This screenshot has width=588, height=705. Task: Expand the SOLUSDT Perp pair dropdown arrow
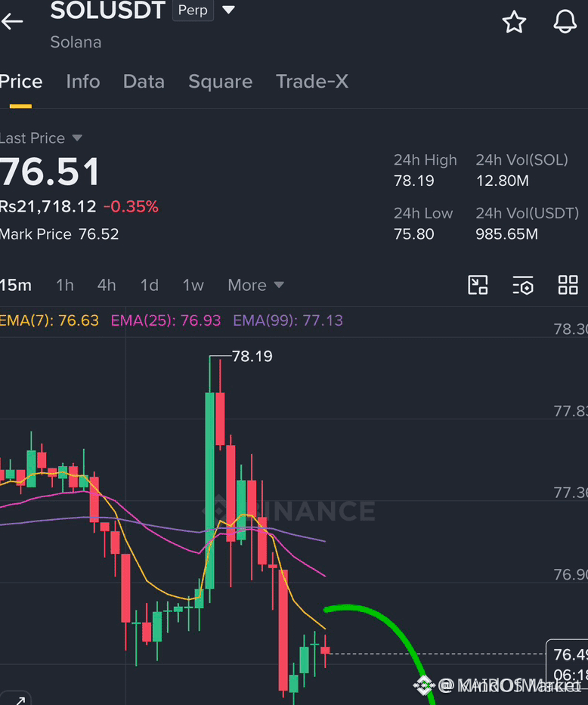228,9
